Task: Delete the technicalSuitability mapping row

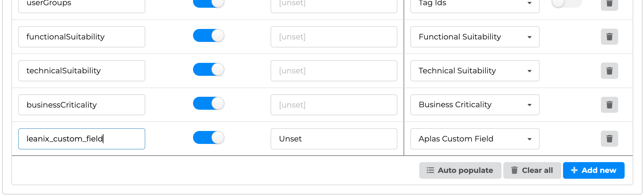Action: pos(609,71)
